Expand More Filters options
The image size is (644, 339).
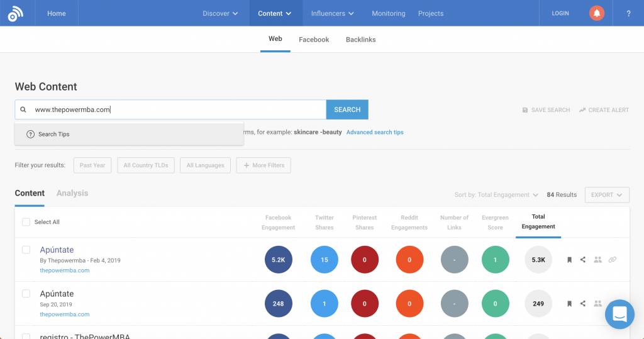click(264, 165)
